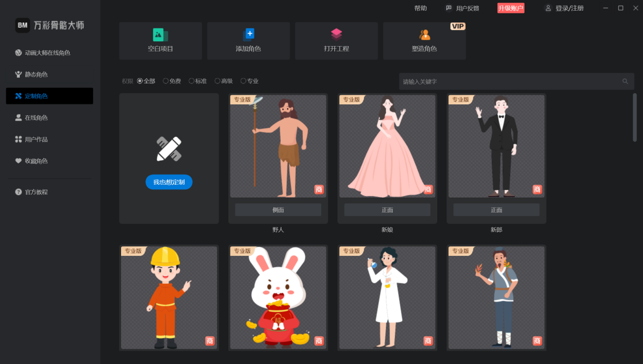Click the 商 badge on 野人 card
Image resolution: width=643 pixels, height=364 pixels.
pos(319,189)
